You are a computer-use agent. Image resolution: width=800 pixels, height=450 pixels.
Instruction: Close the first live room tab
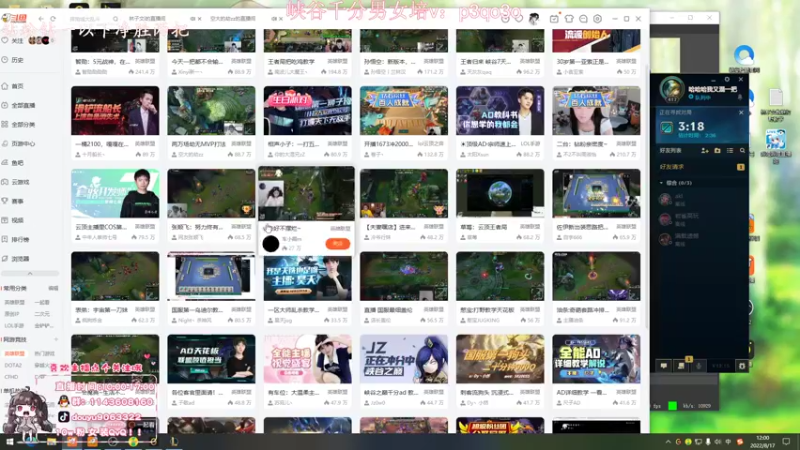(x=199, y=19)
